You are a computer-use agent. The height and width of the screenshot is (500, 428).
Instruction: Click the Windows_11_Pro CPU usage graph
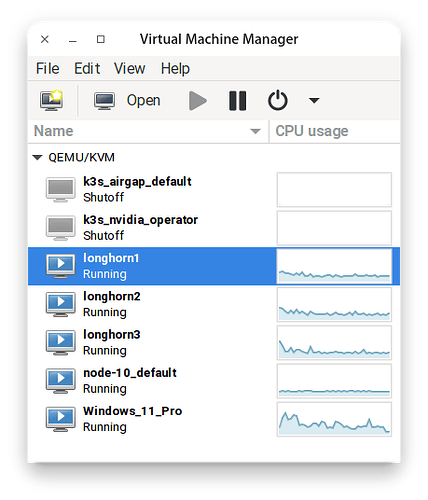pos(334,419)
